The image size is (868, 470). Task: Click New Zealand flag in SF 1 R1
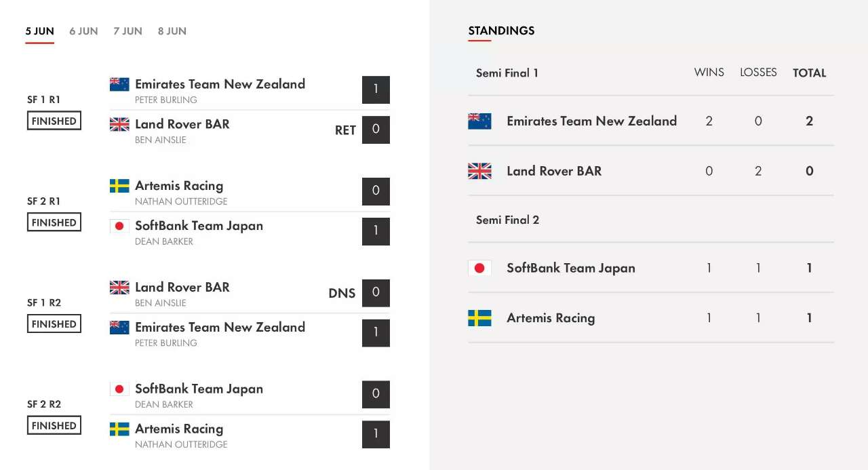tap(119, 84)
